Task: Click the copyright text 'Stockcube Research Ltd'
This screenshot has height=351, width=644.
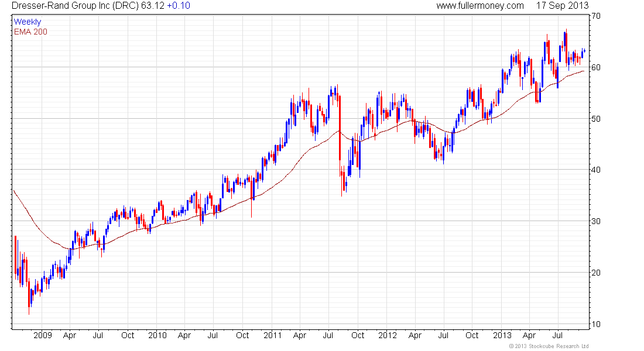Action: click(559, 346)
